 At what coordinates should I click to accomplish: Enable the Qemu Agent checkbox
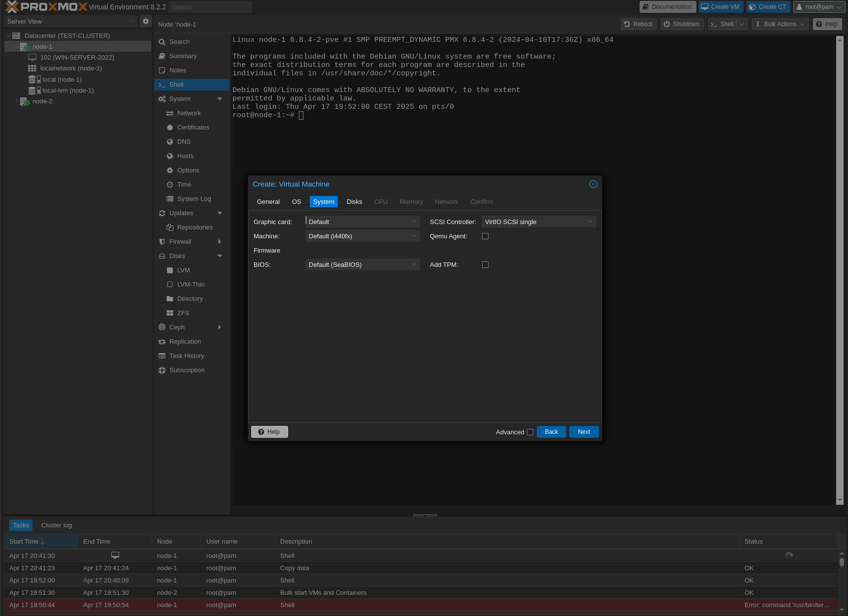pos(485,236)
